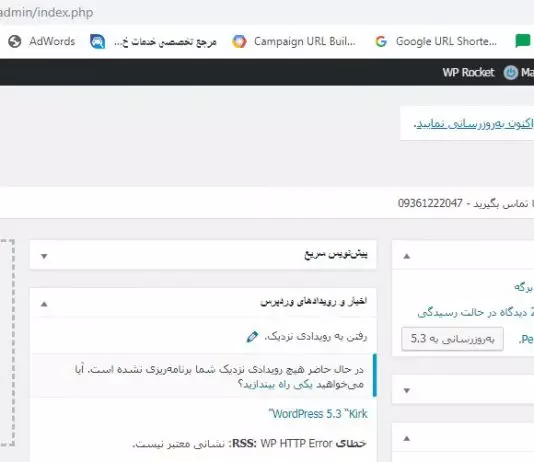Expand the پیش‌نویس سریع quick draft panel

tap(44, 256)
